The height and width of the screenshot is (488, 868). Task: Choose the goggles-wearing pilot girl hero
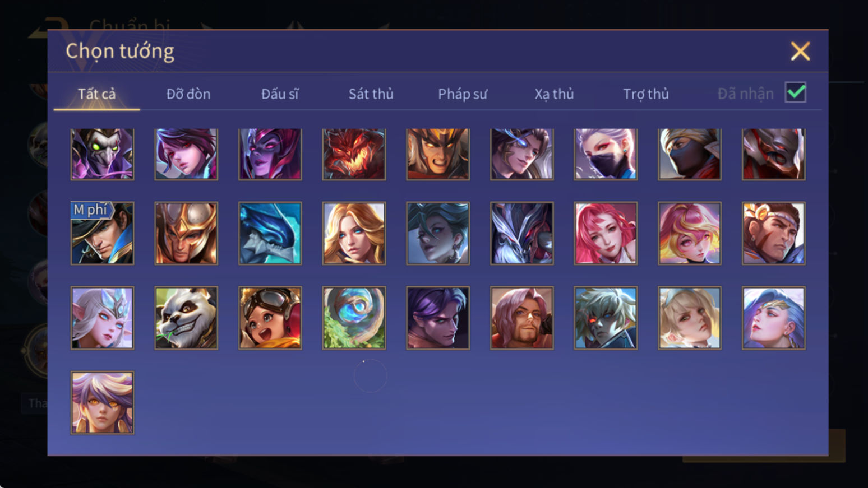pos(270,318)
